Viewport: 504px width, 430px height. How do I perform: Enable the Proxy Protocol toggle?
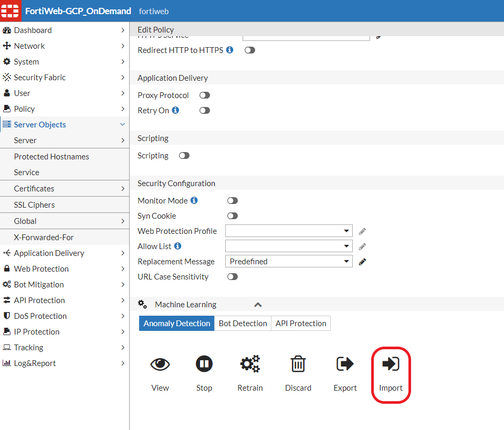tap(205, 95)
